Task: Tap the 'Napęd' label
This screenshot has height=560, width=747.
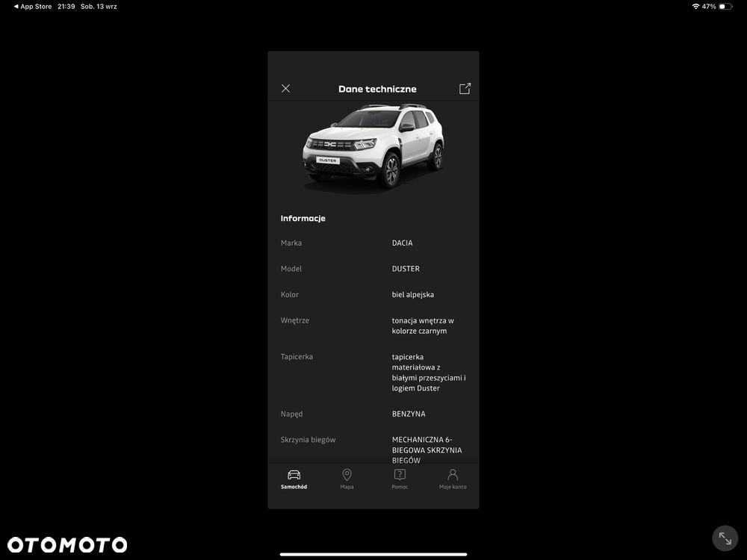Action: click(x=291, y=414)
